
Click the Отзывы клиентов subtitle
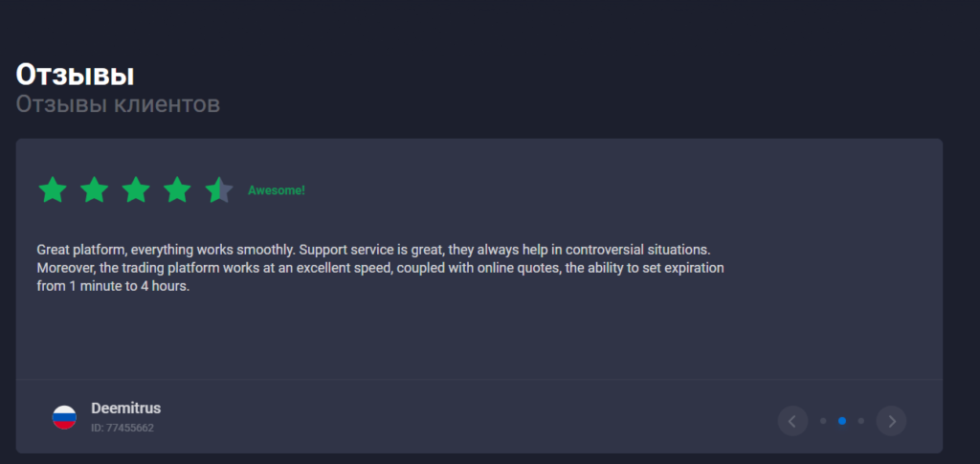click(118, 104)
